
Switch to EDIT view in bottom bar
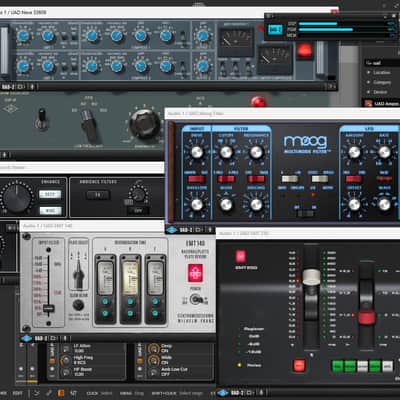18,393
